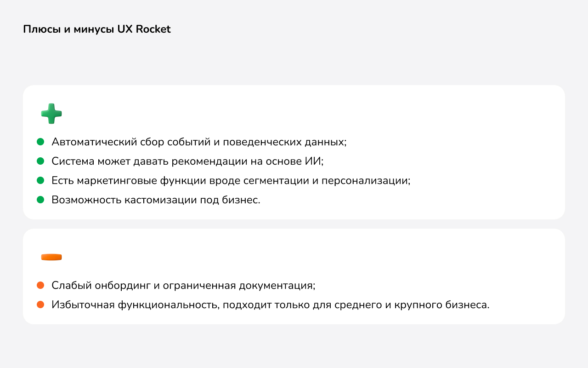Click green bullet next to "Есть маркетинговые функции"
Viewport: 588px width, 368px height.
pos(40,180)
